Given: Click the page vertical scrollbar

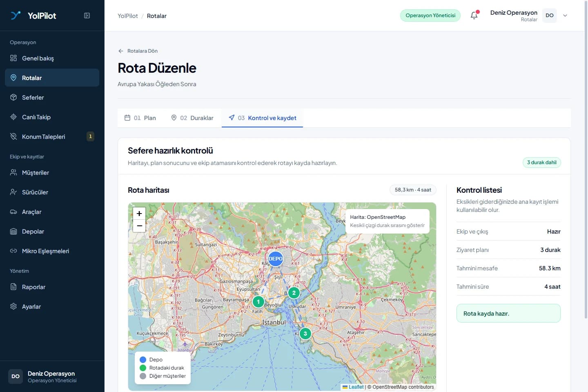Looking at the screenshot, I should click(x=586, y=159).
